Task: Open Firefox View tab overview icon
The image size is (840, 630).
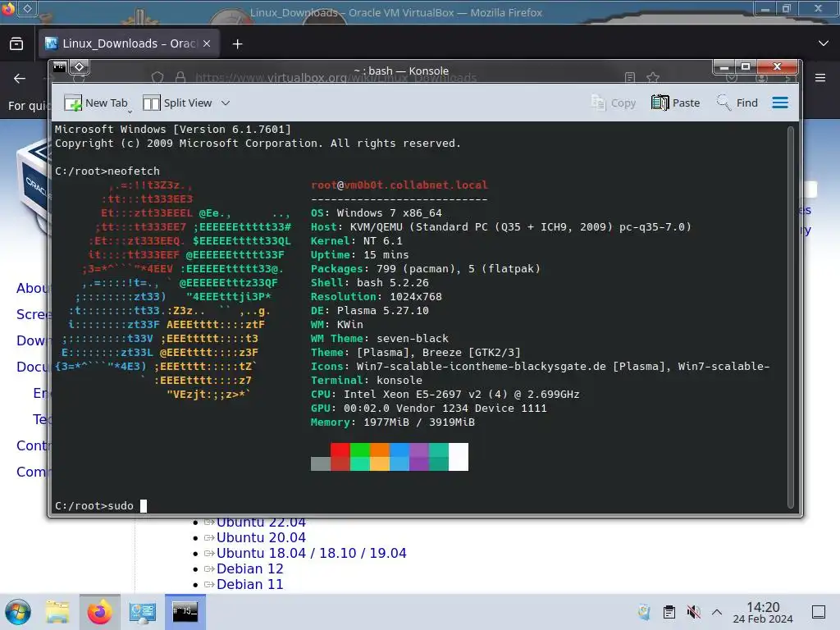Action: pyautogui.click(x=16, y=43)
